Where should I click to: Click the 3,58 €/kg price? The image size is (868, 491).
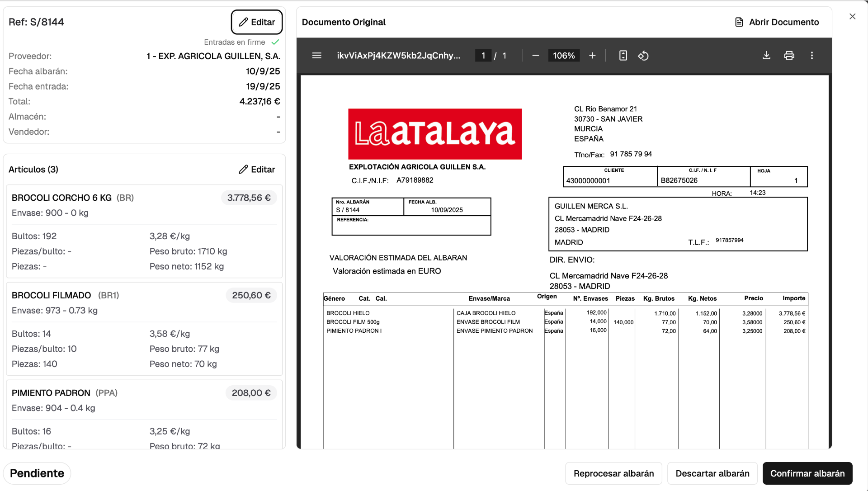click(170, 334)
